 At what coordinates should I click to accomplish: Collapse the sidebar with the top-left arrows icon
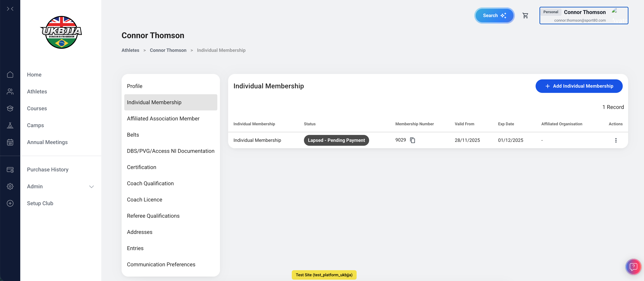pos(10,9)
